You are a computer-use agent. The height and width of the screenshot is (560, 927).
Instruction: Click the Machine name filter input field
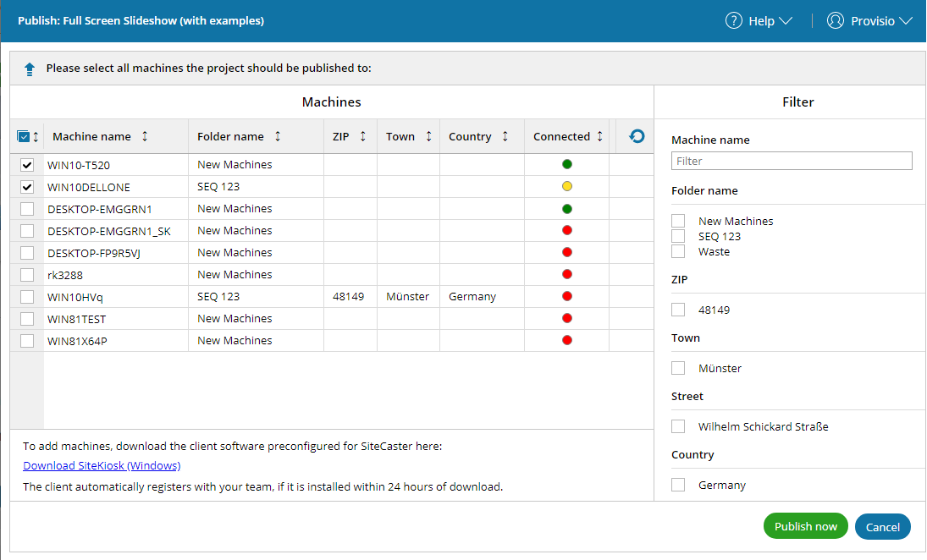tap(791, 161)
